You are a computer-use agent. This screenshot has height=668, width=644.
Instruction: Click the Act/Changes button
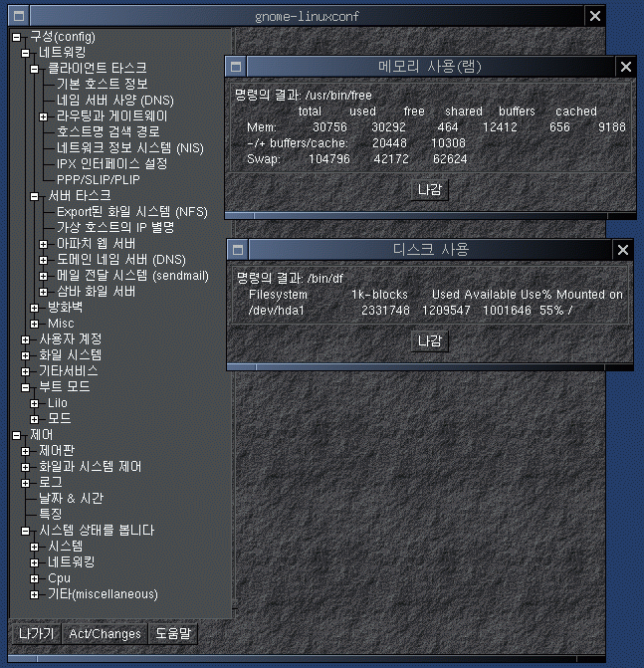105,634
